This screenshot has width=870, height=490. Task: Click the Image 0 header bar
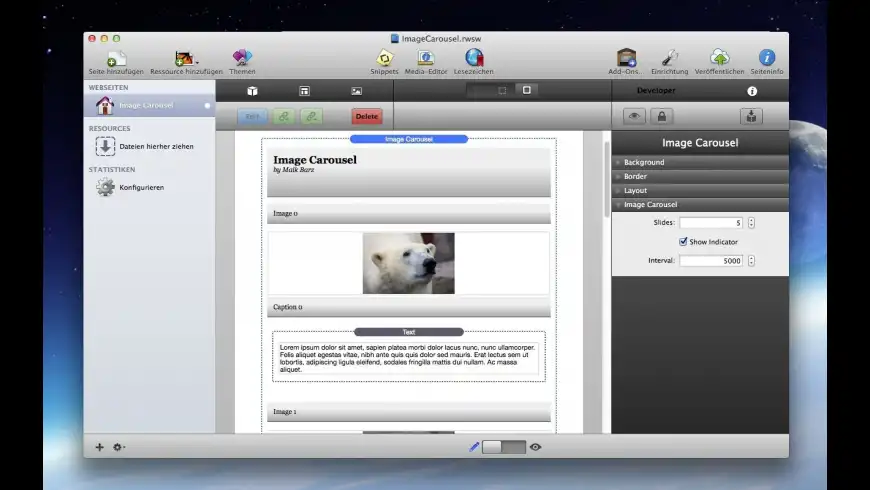point(409,214)
